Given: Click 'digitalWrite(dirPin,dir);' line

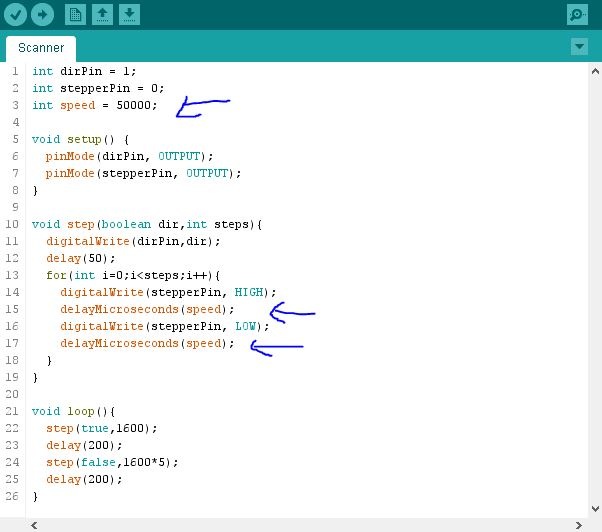Looking at the screenshot, I should coord(133,241).
